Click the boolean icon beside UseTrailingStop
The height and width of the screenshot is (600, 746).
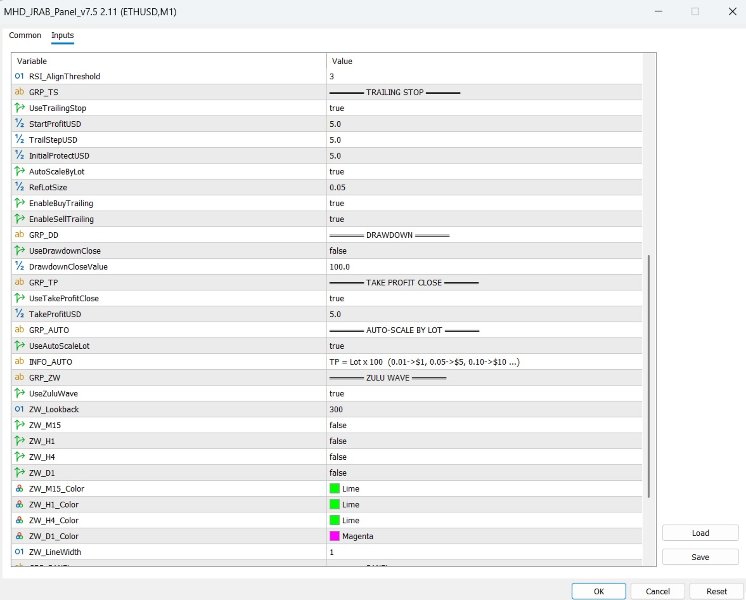(x=19, y=108)
